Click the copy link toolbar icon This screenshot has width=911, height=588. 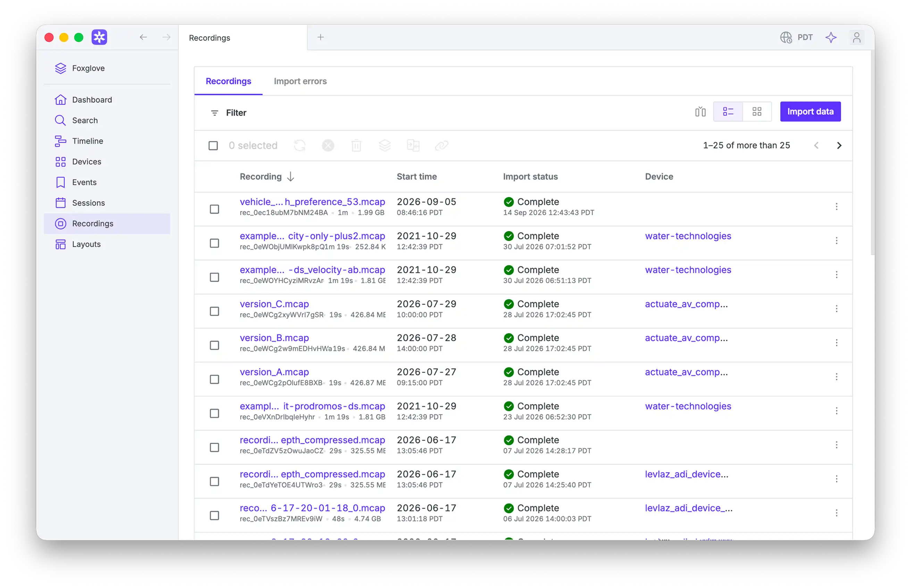click(x=441, y=145)
